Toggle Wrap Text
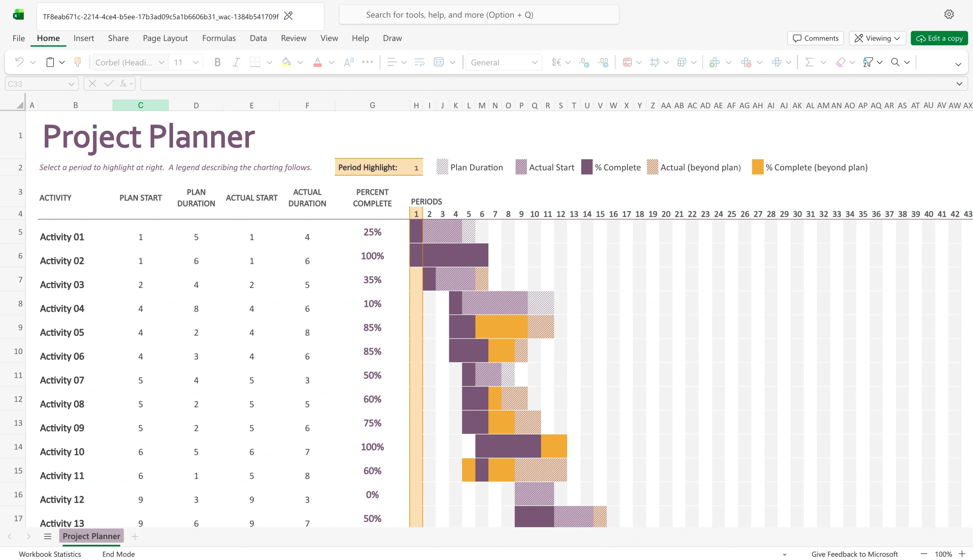 click(419, 62)
